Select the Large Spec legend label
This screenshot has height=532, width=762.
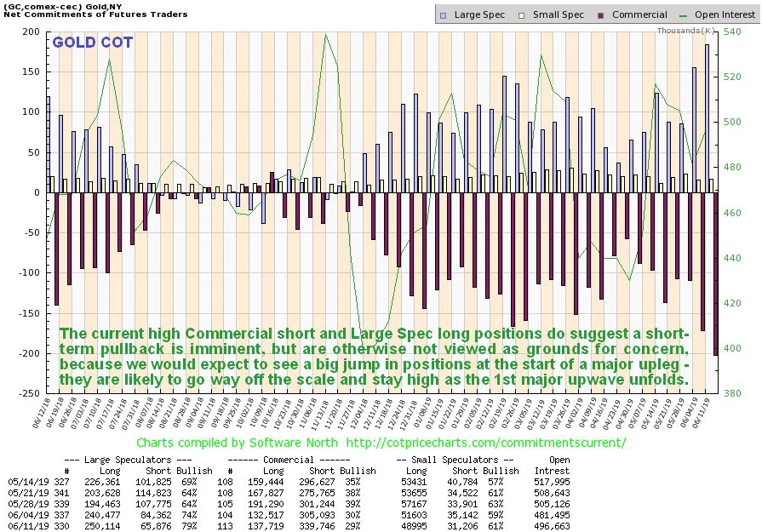(x=478, y=14)
